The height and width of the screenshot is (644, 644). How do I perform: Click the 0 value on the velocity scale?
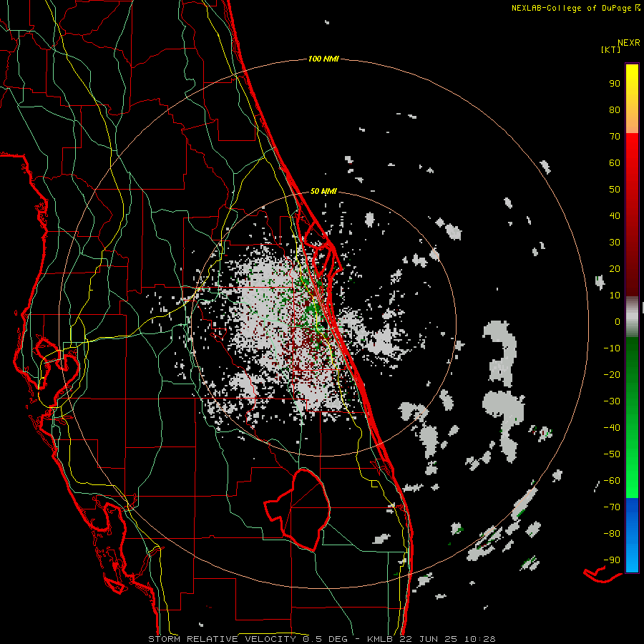point(618,322)
